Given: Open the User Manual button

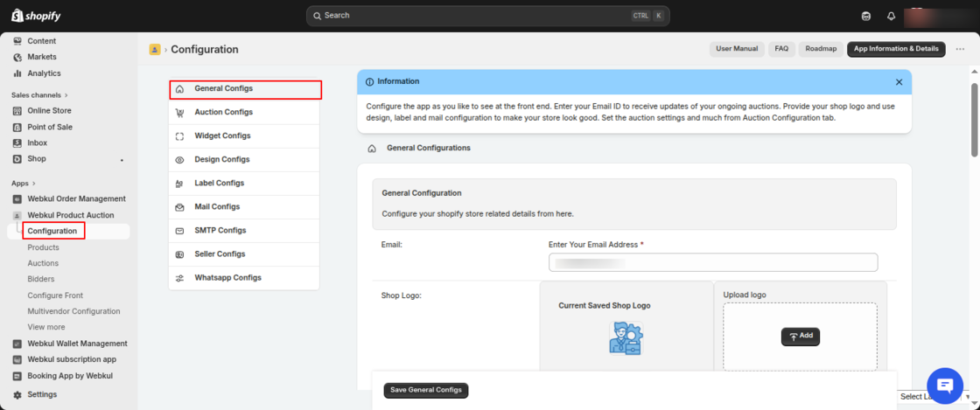Looking at the screenshot, I should [737, 49].
